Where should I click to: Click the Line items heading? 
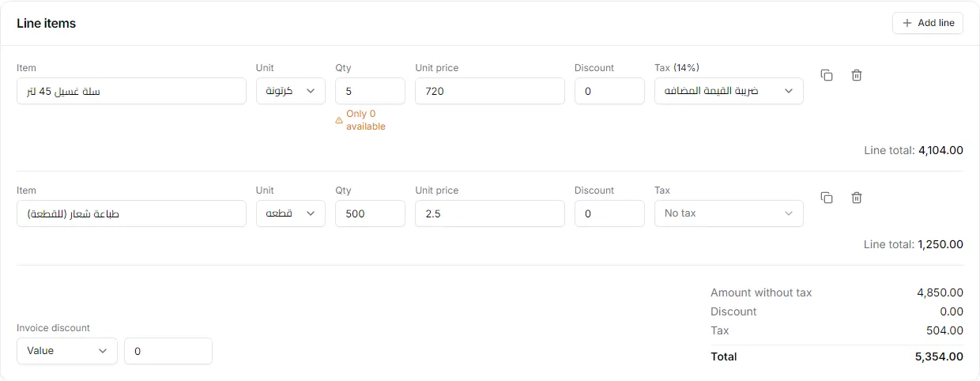click(47, 23)
